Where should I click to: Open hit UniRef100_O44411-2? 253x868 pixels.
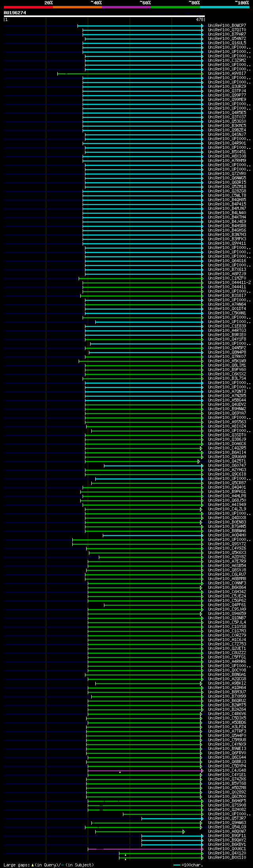click(229, 283)
